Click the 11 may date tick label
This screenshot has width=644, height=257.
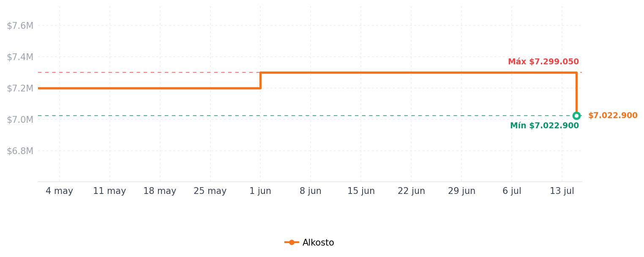click(109, 191)
